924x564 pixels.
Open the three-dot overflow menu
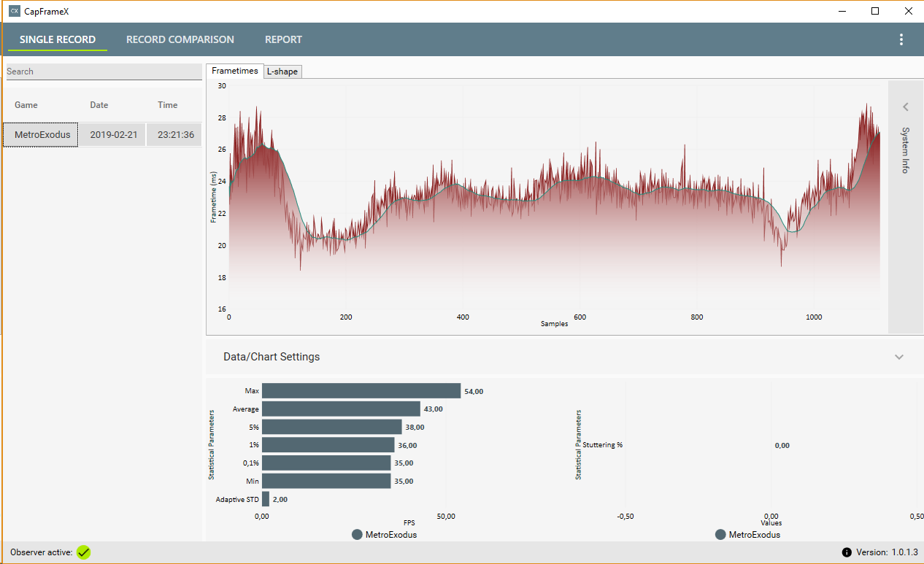click(901, 39)
